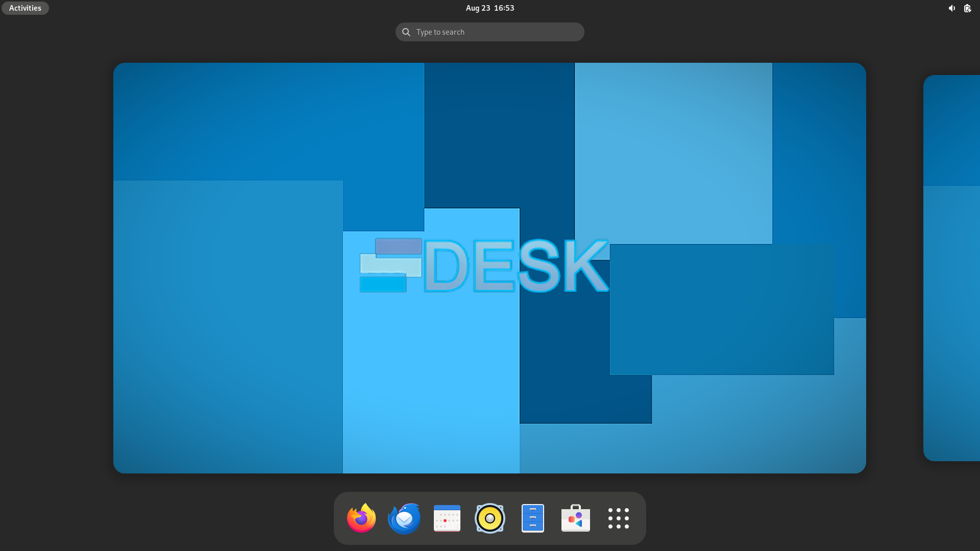Open Thunderbird mail from the dash
980x551 pixels.
pyautogui.click(x=404, y=518)
